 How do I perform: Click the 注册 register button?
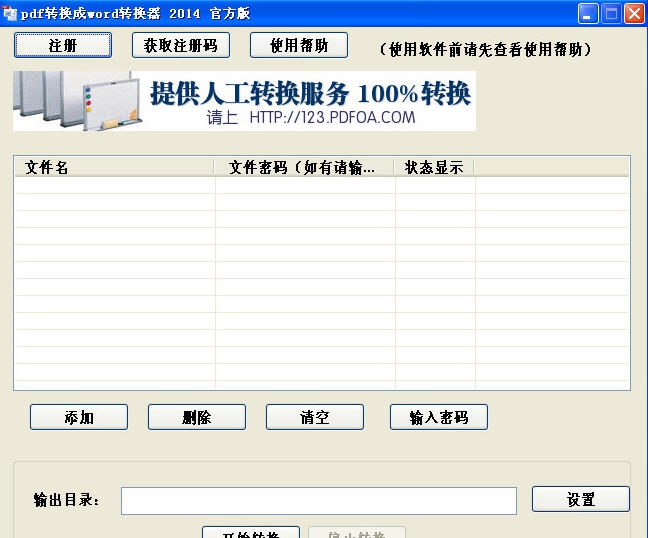point(63,45)
